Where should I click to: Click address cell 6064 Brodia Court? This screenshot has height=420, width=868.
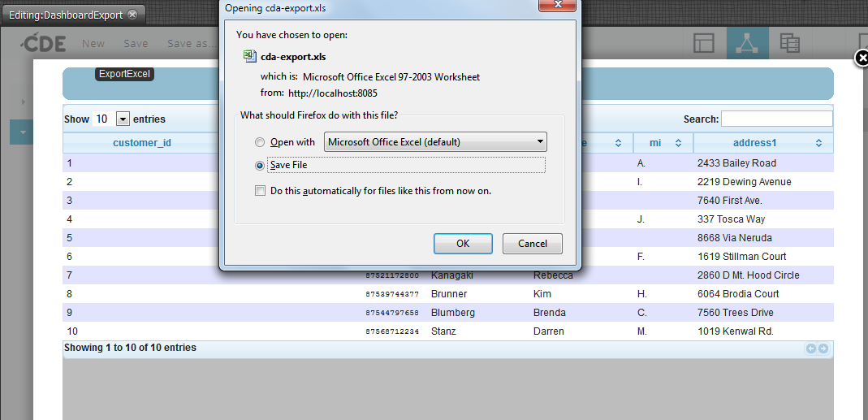coord(738,293)
